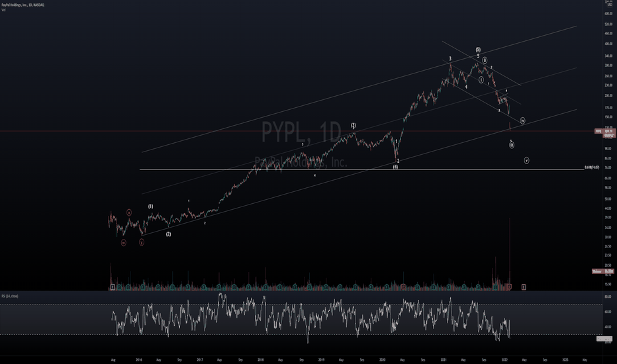This screenshot has width=617, height=364.
Task: Select the circled iii wave label
Action: click(512, 145)
